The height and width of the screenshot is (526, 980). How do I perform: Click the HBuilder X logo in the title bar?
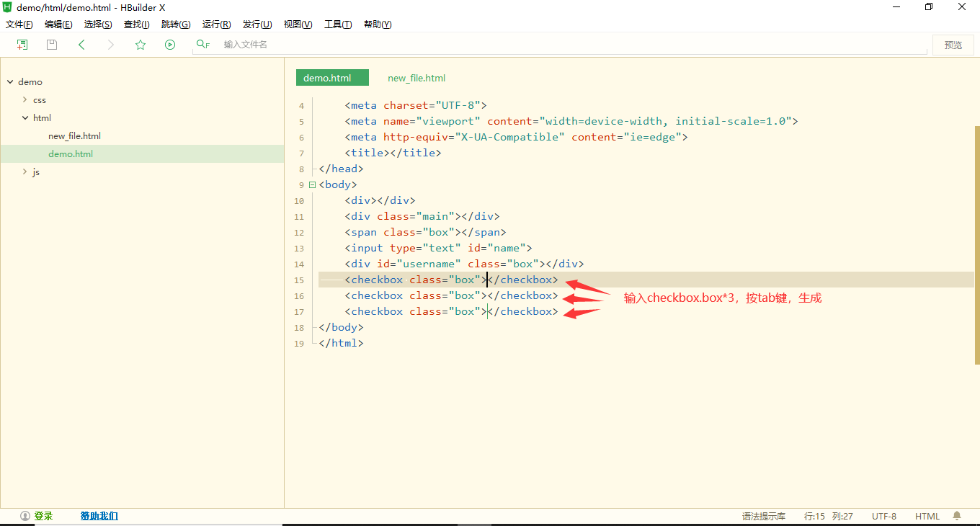tap(7, 6)
